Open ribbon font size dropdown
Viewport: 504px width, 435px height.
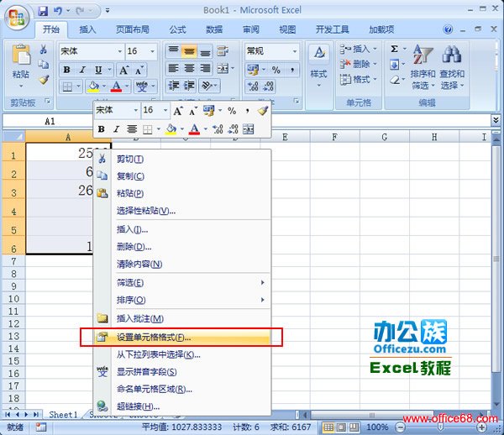pos(152,51)
